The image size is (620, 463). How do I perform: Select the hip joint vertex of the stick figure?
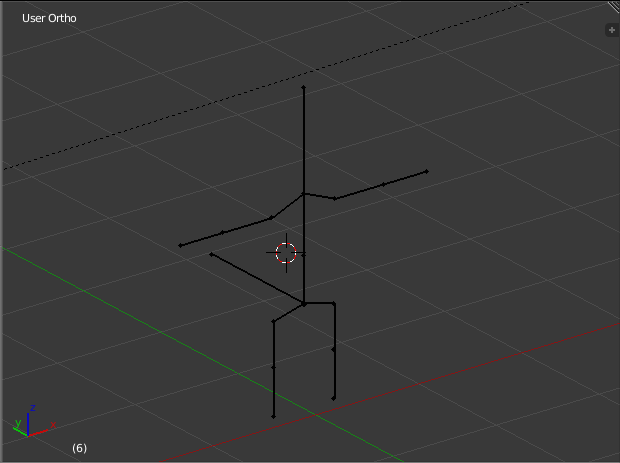pyautogui.click(x=304, y=304)
